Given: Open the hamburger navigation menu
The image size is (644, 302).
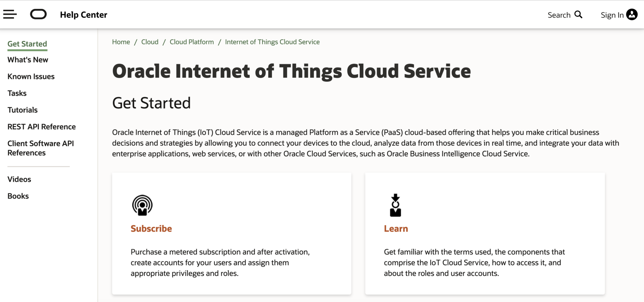Looking at the screenshot, I should pos(10,14).
